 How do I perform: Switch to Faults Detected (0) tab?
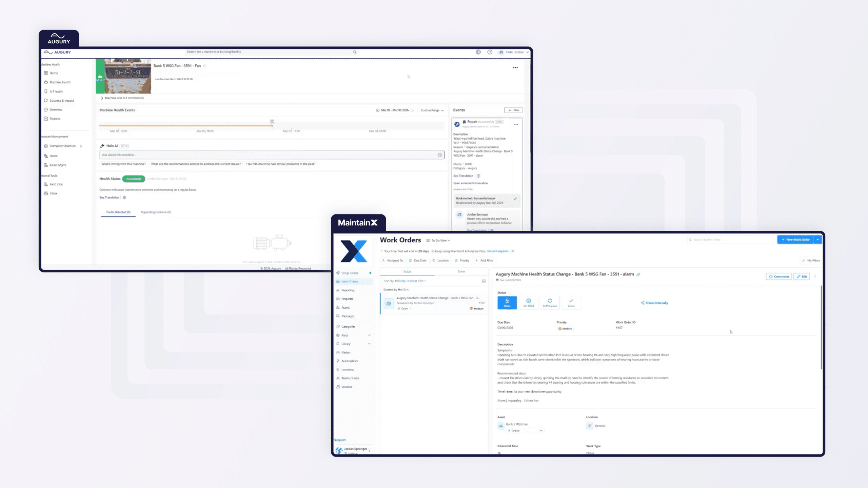click(x=118, y=212)
